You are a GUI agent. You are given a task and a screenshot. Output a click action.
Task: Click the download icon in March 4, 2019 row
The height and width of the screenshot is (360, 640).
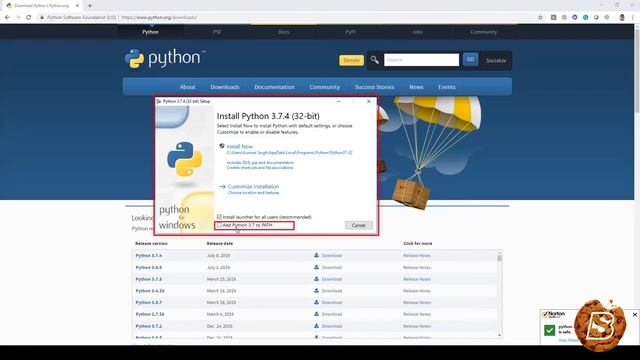pyautogui.click(x=316, y=314)
